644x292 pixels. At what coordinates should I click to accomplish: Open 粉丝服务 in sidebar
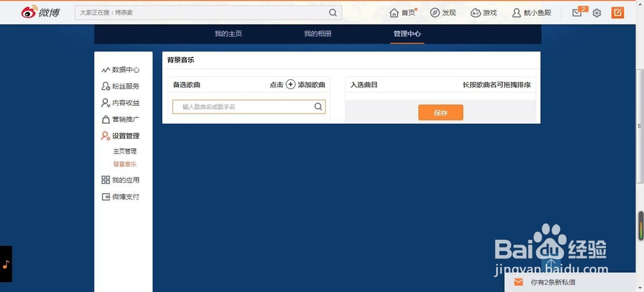121,86
